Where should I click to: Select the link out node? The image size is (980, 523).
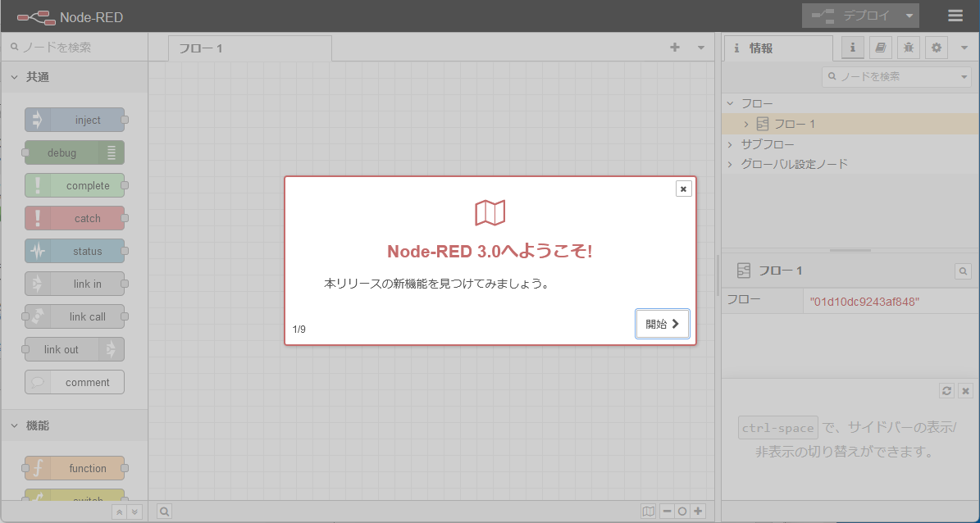coord(75,349)
